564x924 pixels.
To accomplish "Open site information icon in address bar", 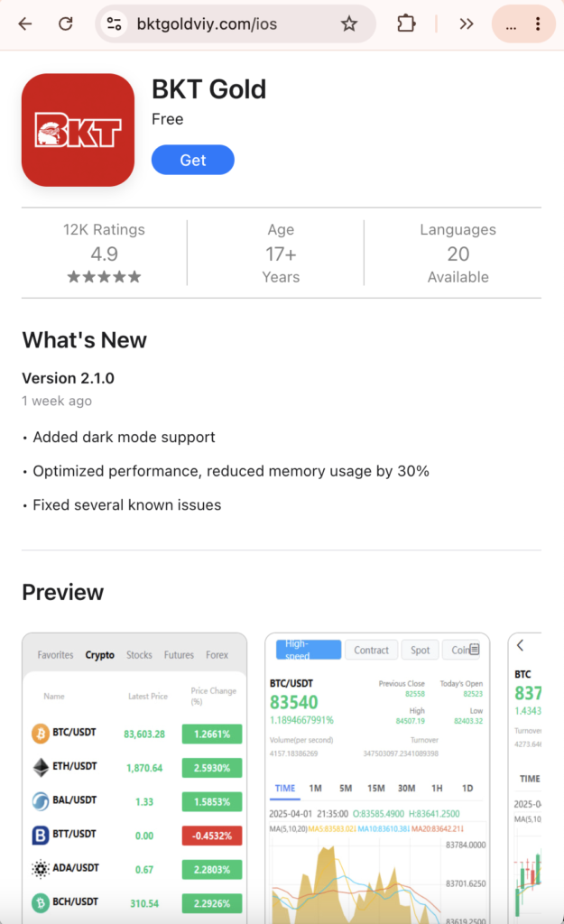I will [x=115, y=23].
